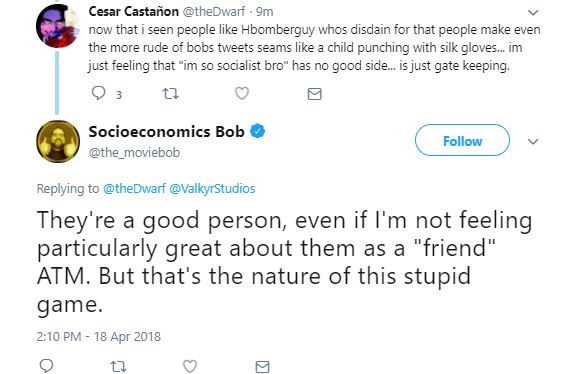Open the 2:10 PM - 18 Apr 2018 timestamp

pyautogui.click(x=98, y=337)
